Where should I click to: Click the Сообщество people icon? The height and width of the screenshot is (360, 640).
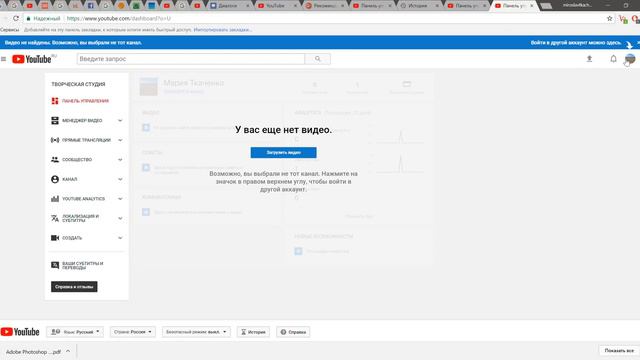pyautogui.click(x=55, y=160)
